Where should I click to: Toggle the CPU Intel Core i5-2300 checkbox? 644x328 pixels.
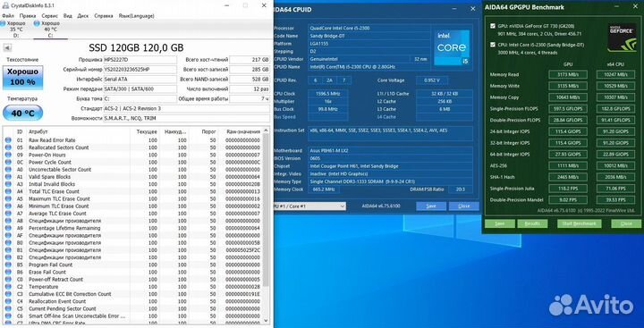[x=493, y=45]
